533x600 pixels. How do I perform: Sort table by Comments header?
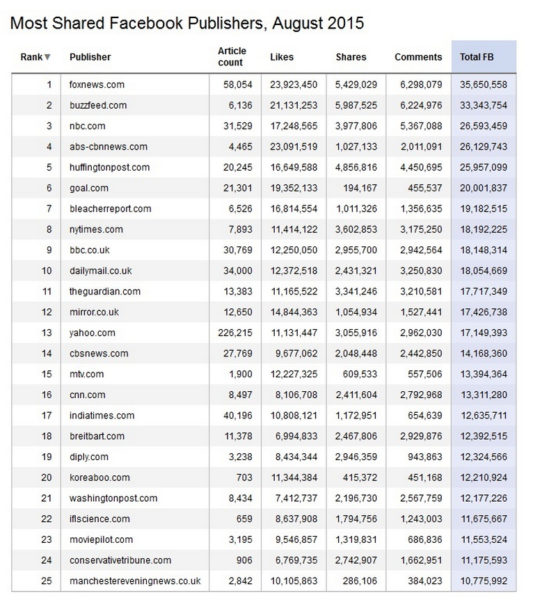(x=418, y=57)
